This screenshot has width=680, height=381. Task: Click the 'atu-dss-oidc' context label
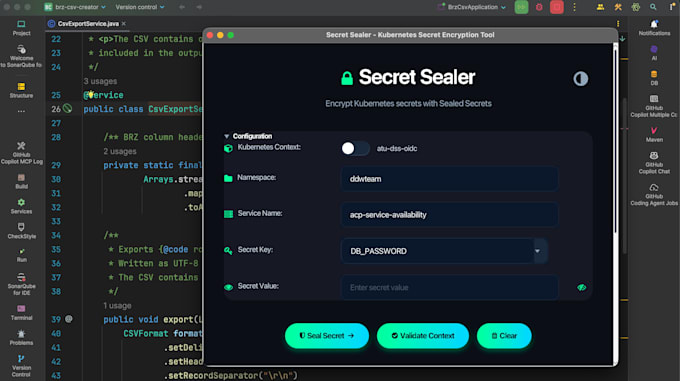(x=397, y=148)
